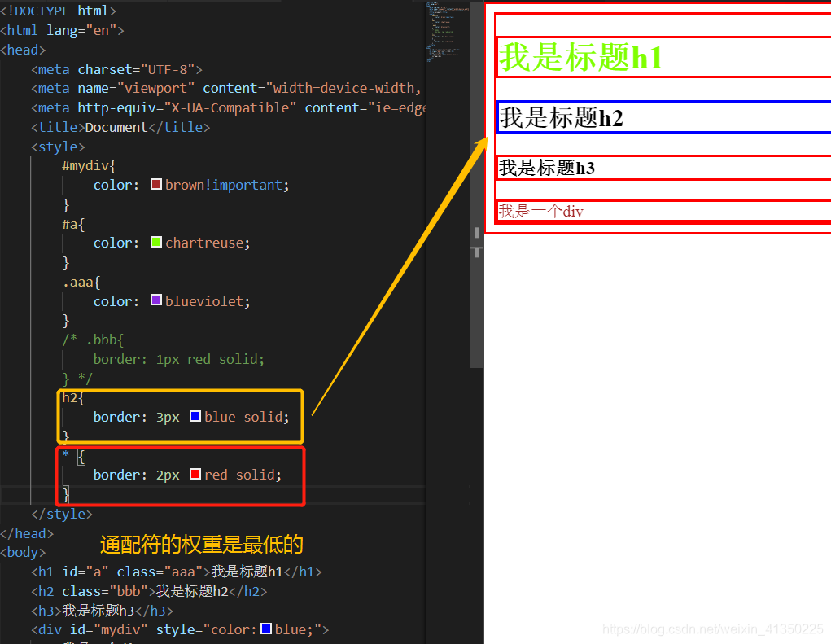Click the opening <head> tag

click(23, 50)
